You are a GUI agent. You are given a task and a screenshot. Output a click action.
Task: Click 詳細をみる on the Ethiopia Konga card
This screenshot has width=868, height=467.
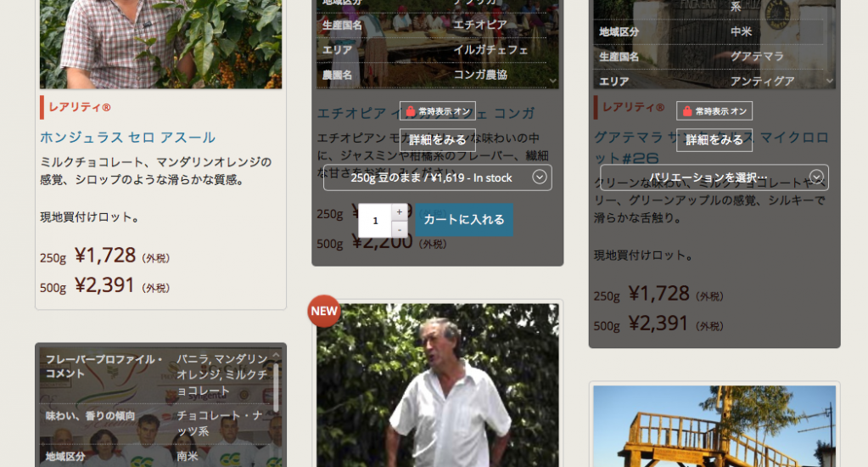[437, 139]
